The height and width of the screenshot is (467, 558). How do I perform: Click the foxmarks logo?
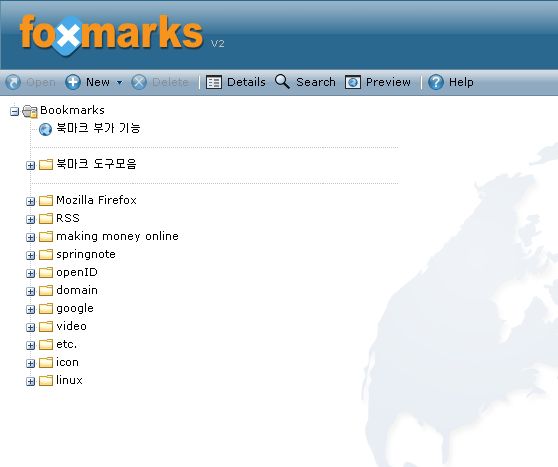(x=111, y=35)
